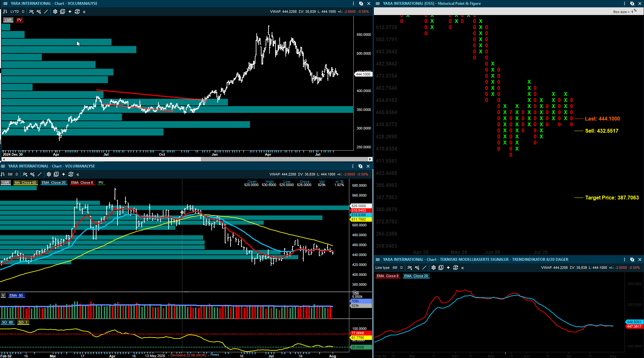The height and width of the screenshot is (358, 644).
Task: Add a comparison instrument in the top VOLUMANALYSE chart
Action: 39,12
